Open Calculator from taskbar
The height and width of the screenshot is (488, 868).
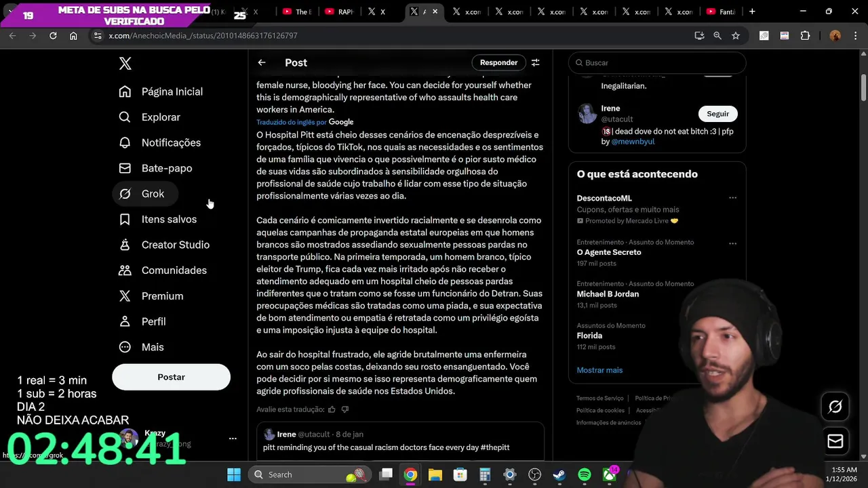485,474
